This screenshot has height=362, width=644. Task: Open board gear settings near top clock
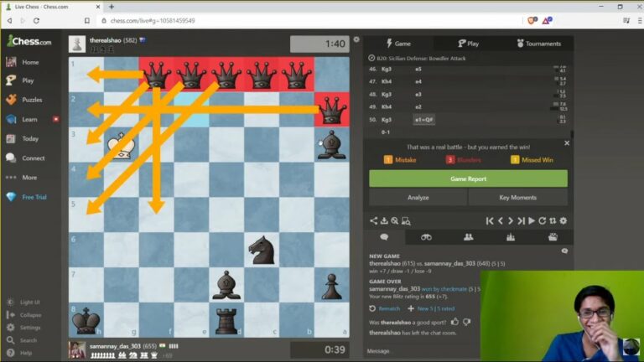(x=356, y=40)
